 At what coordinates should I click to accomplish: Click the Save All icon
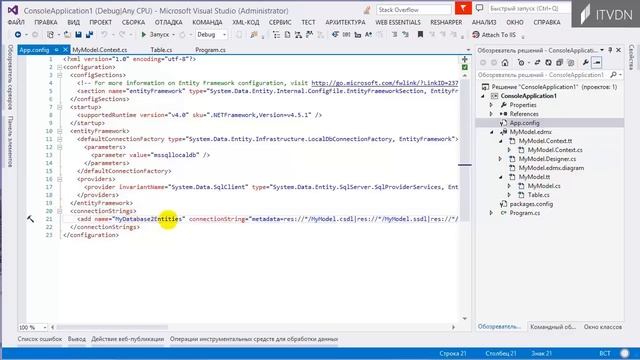pyautogui.click(x=89, y=35)
